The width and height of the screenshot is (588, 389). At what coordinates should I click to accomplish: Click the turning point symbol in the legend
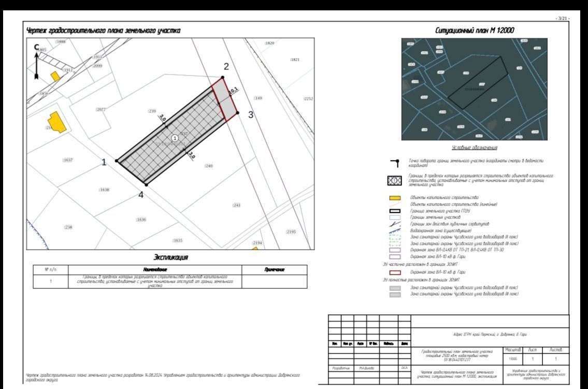pos(395,163)
